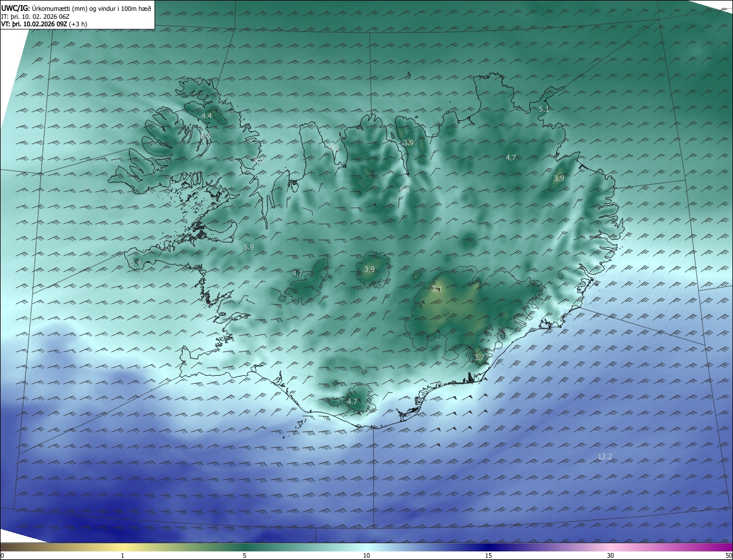
Task: Click the 5 tick label on the colour scale
Action: [x=245, y=555]
